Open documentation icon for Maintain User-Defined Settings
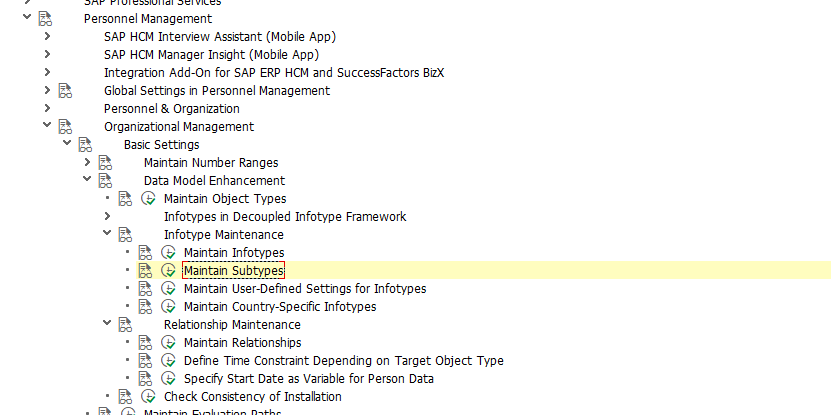 145,289
